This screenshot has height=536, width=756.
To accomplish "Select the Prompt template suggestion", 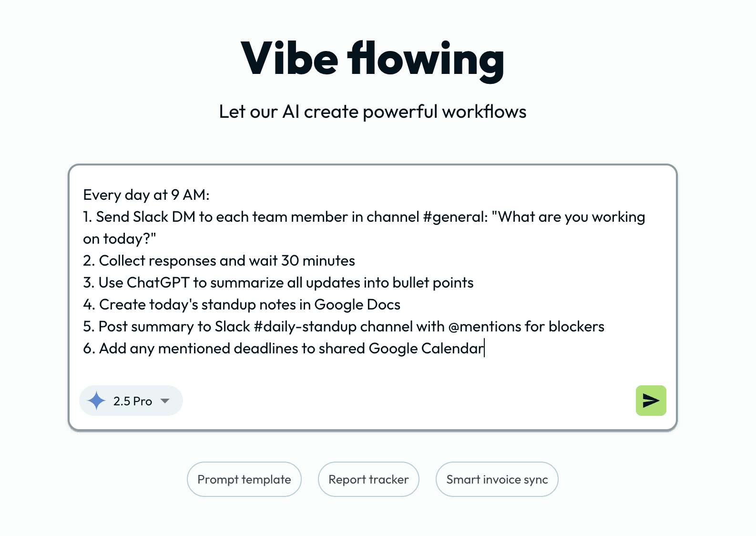I will click(244, 479).
